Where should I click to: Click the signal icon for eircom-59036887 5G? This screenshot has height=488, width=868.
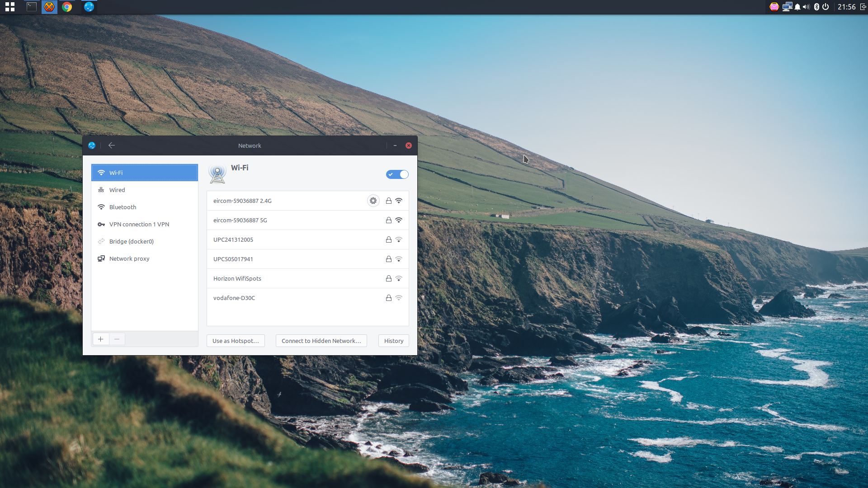tap(399, 220)
